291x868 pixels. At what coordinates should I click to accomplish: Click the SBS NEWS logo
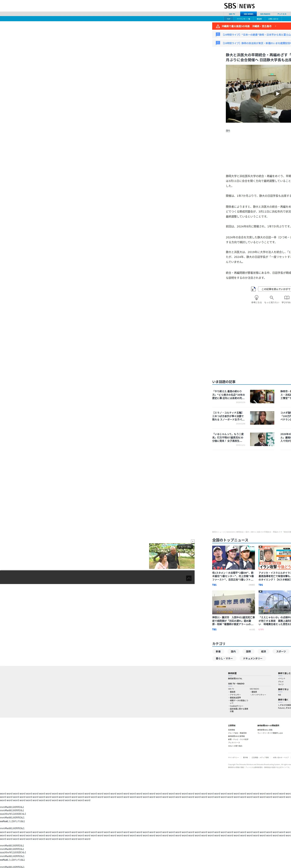click(239, 6)
